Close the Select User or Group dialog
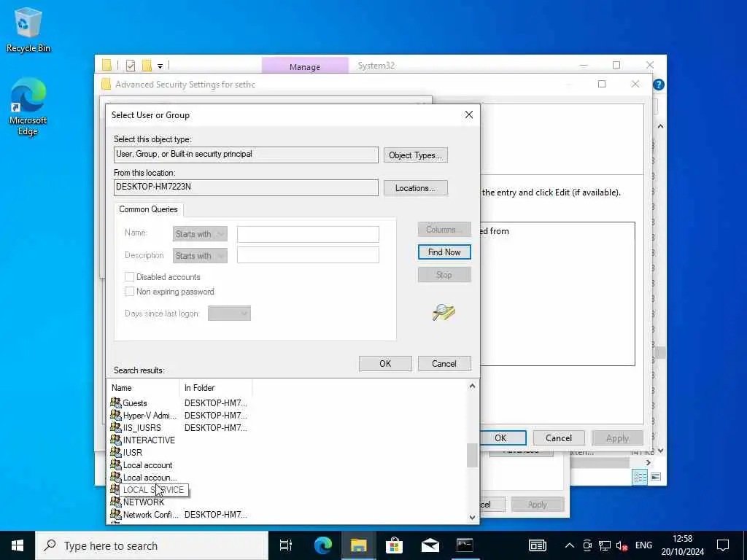 pyautogui.click(x=469, y=114)
